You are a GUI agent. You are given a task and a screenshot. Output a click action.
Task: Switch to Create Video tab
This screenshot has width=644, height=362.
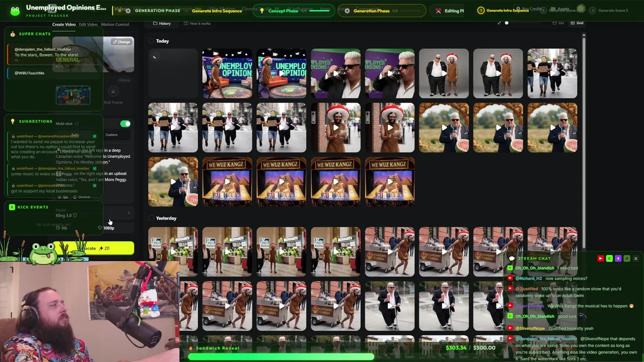click(64, 24)
